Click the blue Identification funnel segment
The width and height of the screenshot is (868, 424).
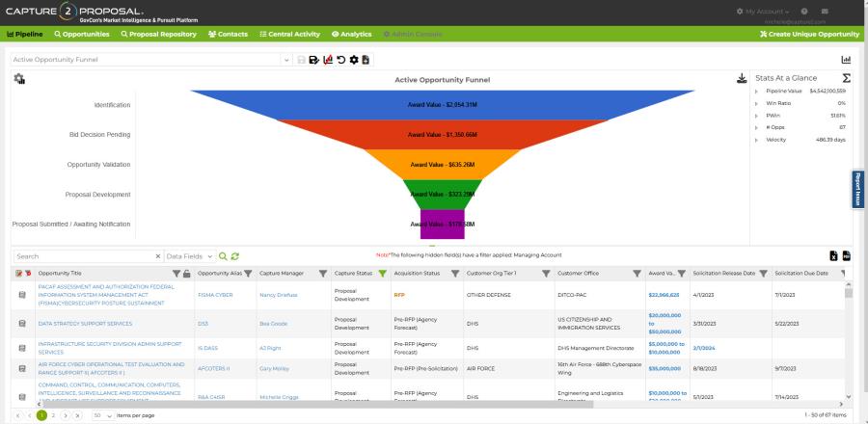[443, 105]
